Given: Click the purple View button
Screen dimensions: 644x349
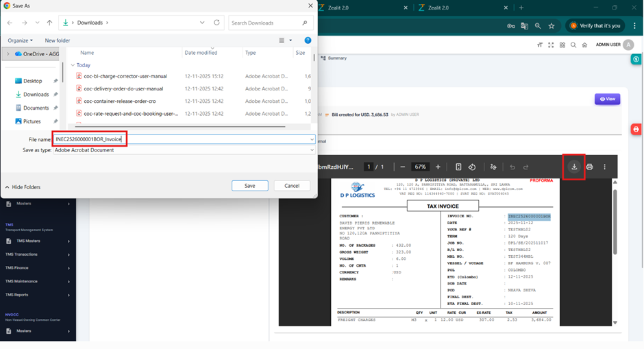Looking at the screenshot, I should click(607, 99).
